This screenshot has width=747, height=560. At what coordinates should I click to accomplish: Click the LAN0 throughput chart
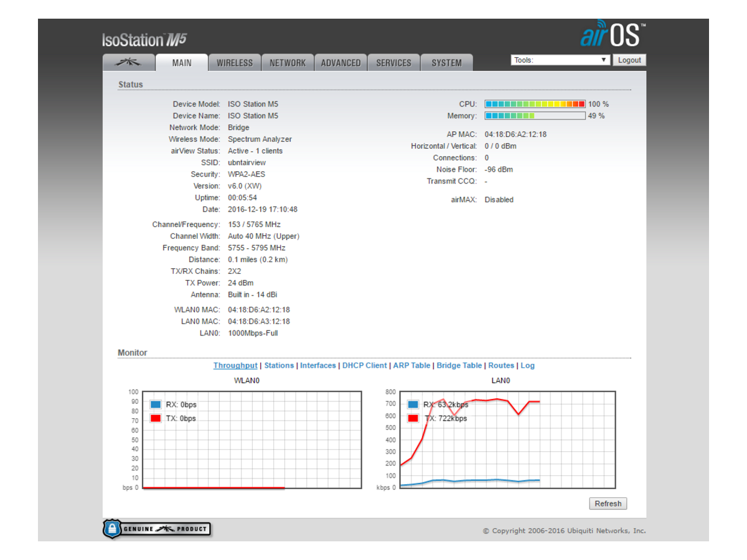507,440
